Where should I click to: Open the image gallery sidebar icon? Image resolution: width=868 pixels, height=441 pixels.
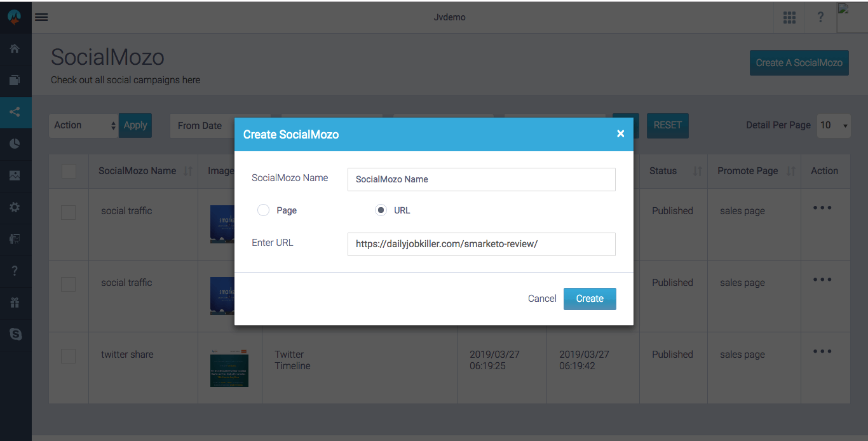[15, 175]
